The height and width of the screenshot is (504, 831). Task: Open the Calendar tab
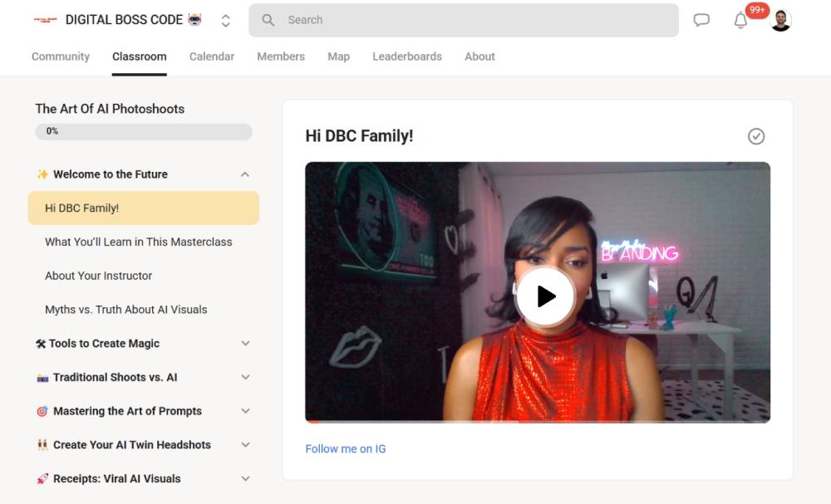pos(211,56)
